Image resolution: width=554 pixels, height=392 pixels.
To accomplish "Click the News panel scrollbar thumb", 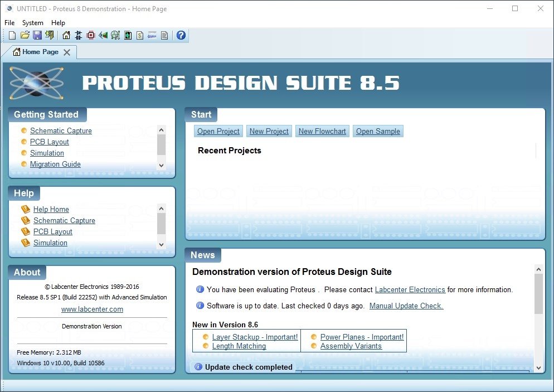I will 538,294.
